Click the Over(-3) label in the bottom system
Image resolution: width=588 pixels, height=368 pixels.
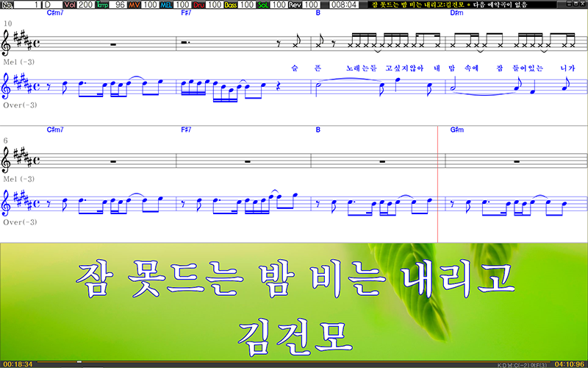21,222
